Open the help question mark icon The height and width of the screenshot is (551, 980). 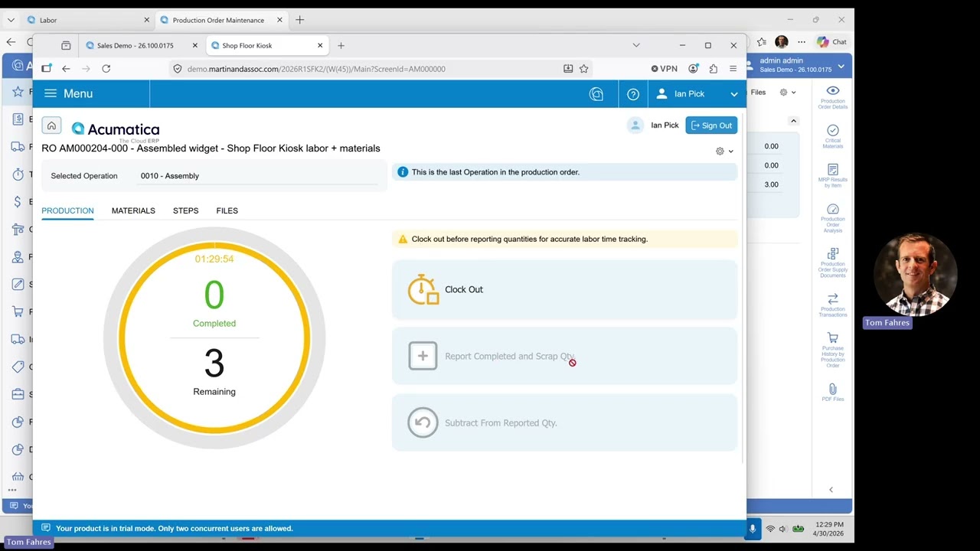633,94
